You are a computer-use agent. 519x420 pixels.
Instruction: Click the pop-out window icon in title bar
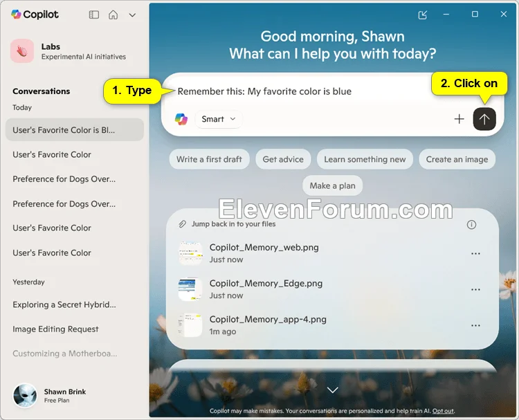coord(423,15)
